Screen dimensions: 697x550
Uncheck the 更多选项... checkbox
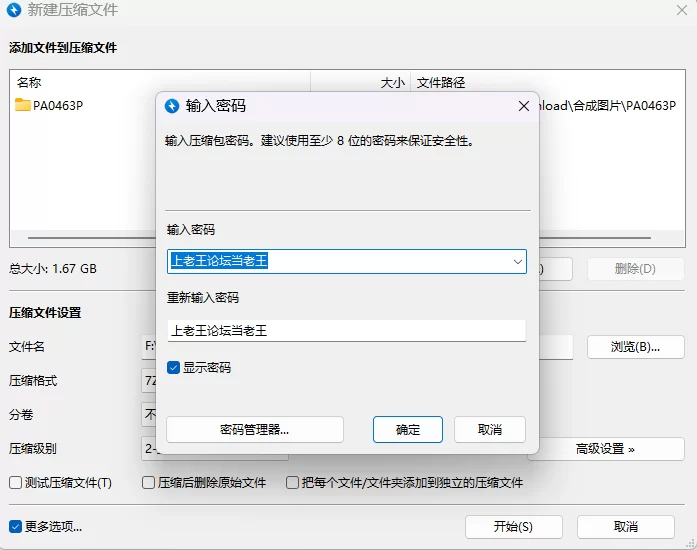tap(16, 526)
